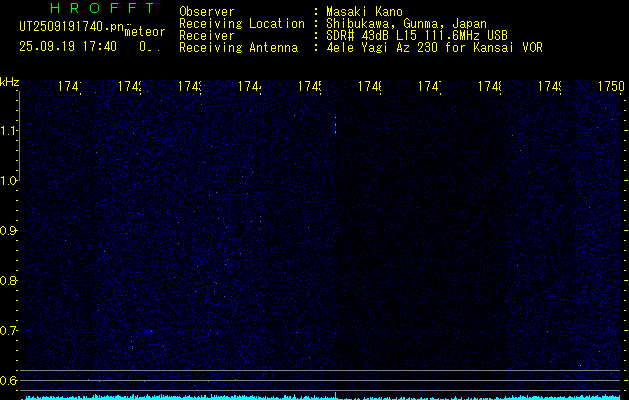Click 4ele Yagi Az 230 antenna text
The width and height of the screenshot is (629, 400).
[x=434, y=48]
